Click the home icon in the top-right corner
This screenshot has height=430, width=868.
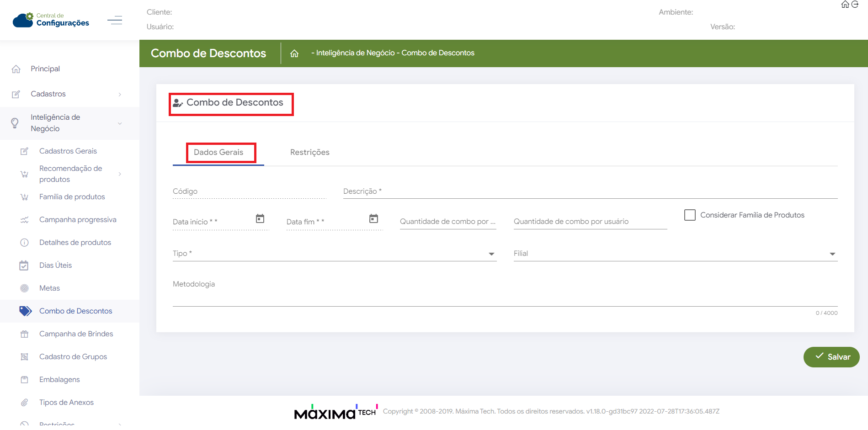pos(845,5)
